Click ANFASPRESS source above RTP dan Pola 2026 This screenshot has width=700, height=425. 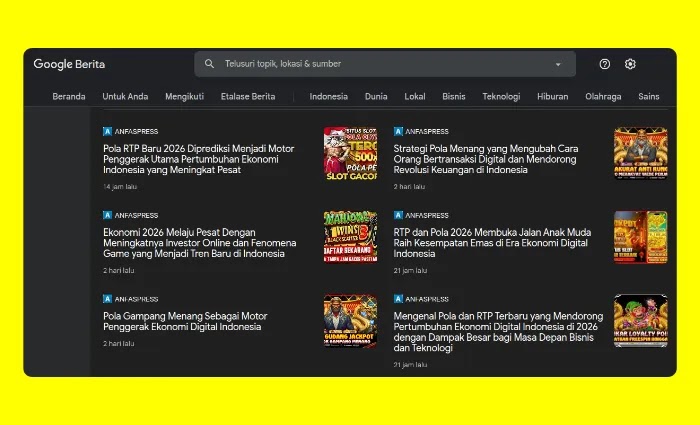[x=421, y=215]
